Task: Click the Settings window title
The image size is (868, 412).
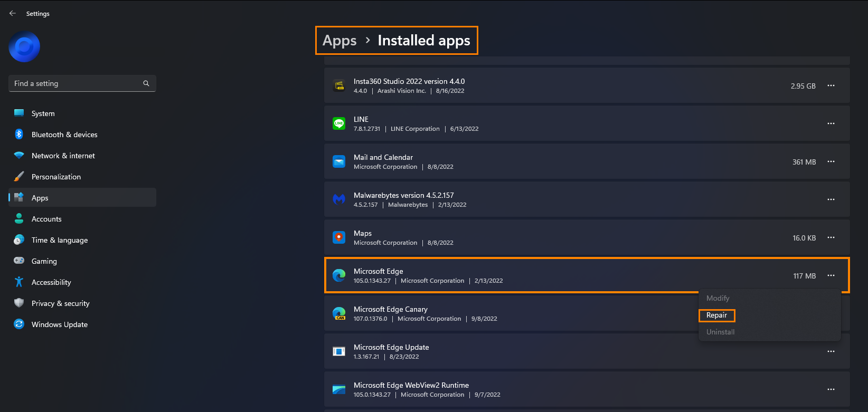Action: coord(38,14)
